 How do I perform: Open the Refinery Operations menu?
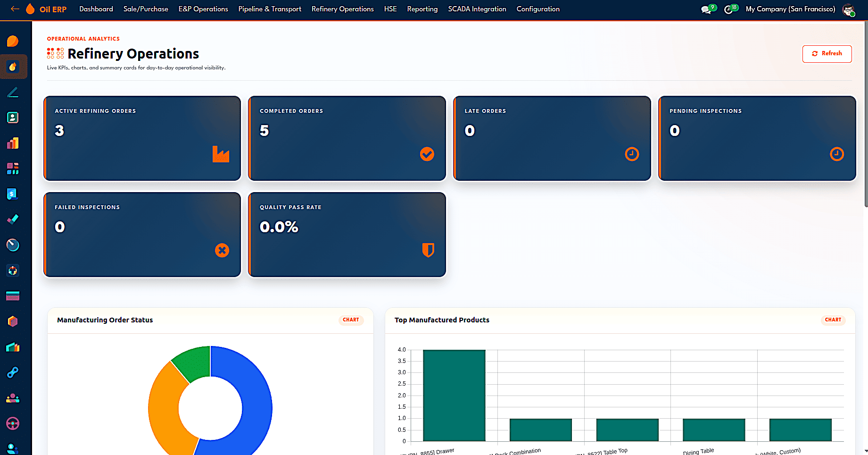(343, 9)
